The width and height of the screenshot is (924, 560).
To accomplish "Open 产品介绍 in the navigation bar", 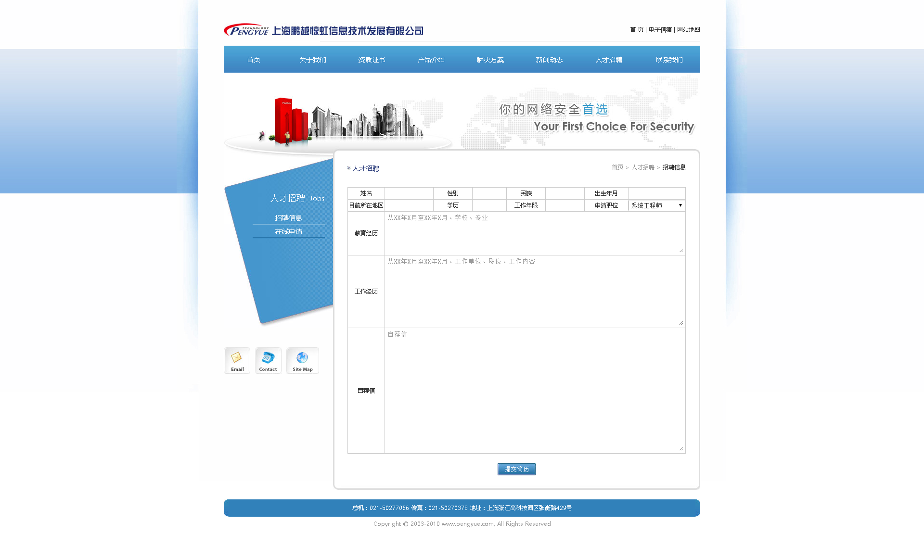I will pos(431,60).
